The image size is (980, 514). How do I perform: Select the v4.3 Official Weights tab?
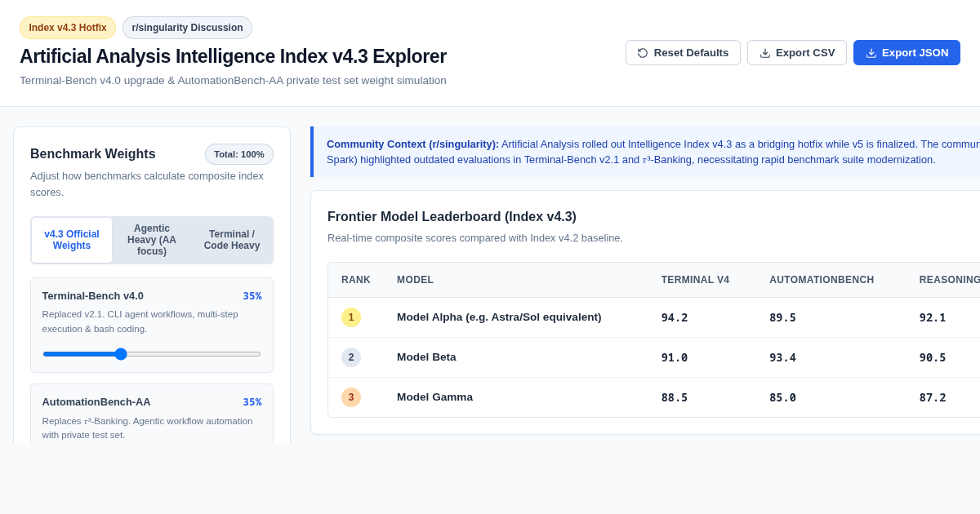coord(72,240)
